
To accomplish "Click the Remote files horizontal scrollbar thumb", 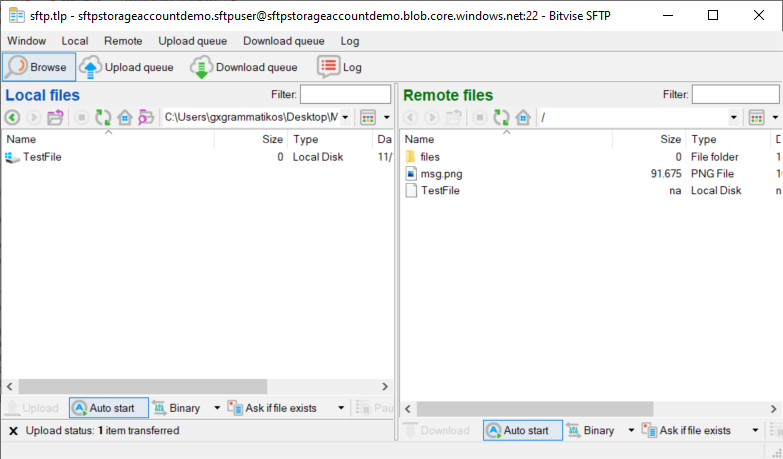I will click(535, 409).
